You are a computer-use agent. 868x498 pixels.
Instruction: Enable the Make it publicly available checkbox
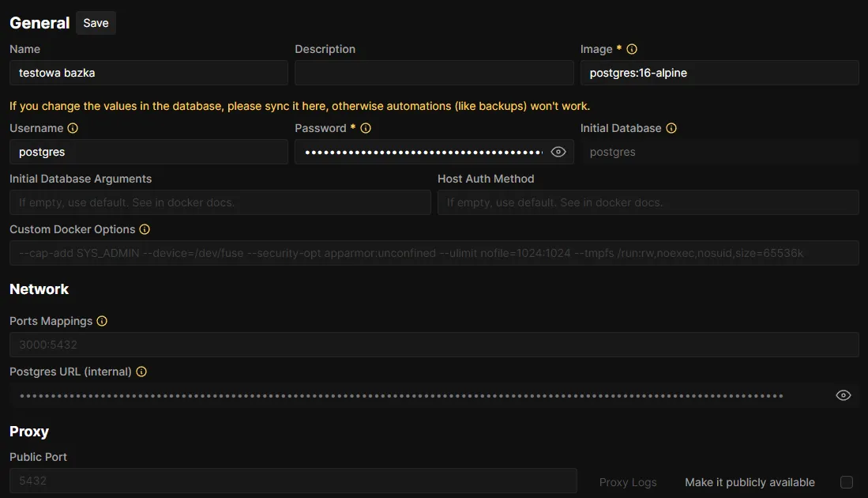tap(847, 482)
